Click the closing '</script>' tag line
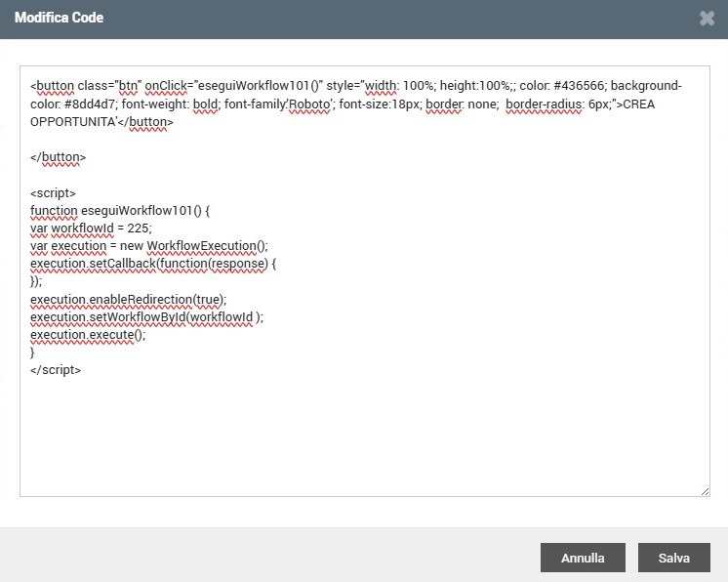Image resolution: width=728 pixels, height=582 pixels. pyautogui.click(x=56, y=370)
